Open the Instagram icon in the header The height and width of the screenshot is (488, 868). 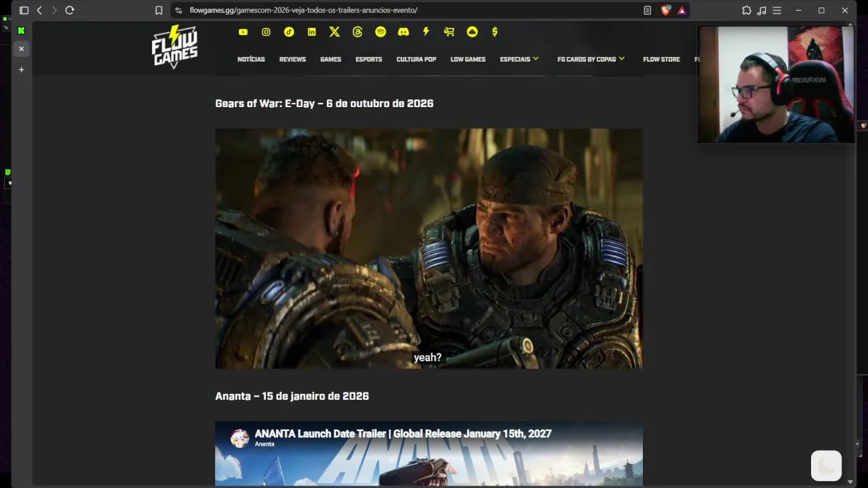(266, 32)
